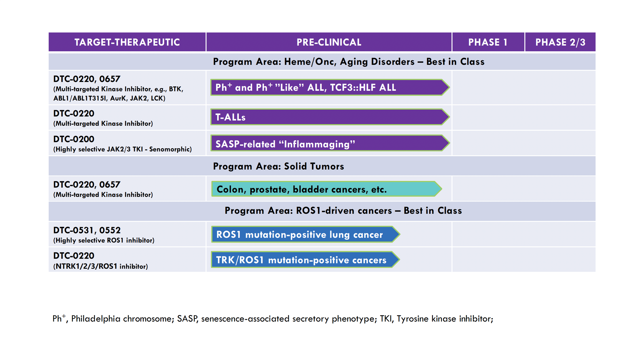
Task: Select the PHASE 1 header cell
Action: pos(488,42)
